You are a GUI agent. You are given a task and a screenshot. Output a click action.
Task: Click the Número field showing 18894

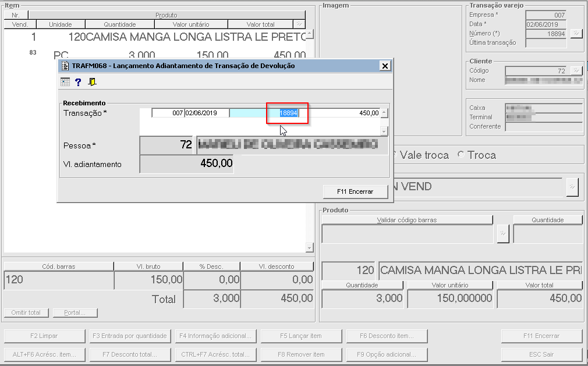click(546, 34)
